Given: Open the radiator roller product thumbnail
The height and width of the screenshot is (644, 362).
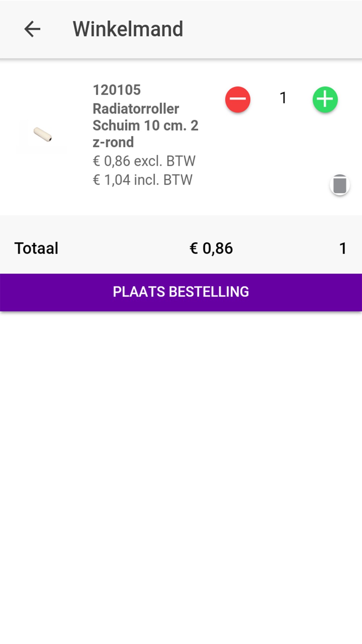Looking at the screenshot, I should coord(42,135).
